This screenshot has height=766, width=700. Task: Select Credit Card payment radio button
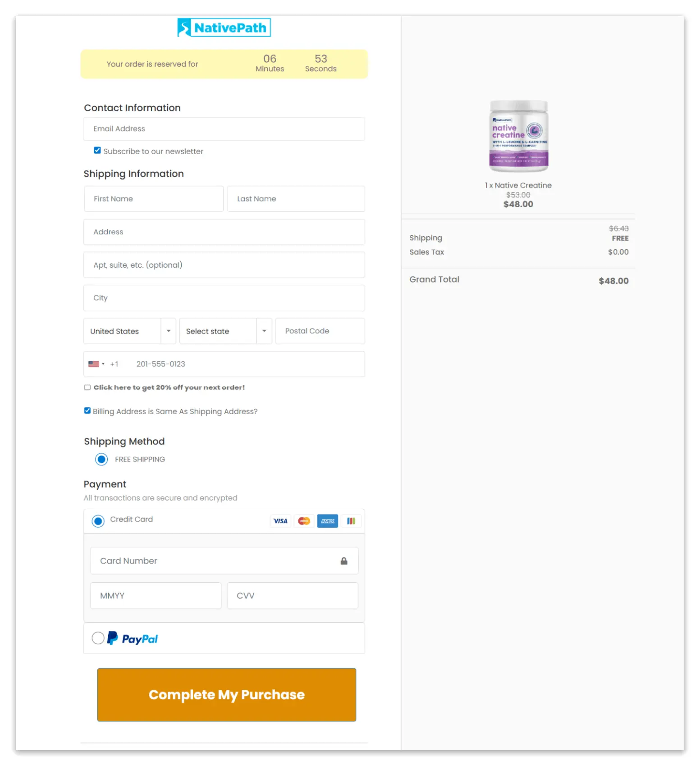98,521
